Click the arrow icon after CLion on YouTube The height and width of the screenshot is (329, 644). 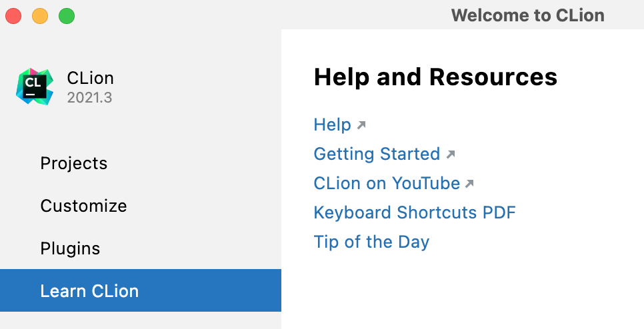coord(470,184)
